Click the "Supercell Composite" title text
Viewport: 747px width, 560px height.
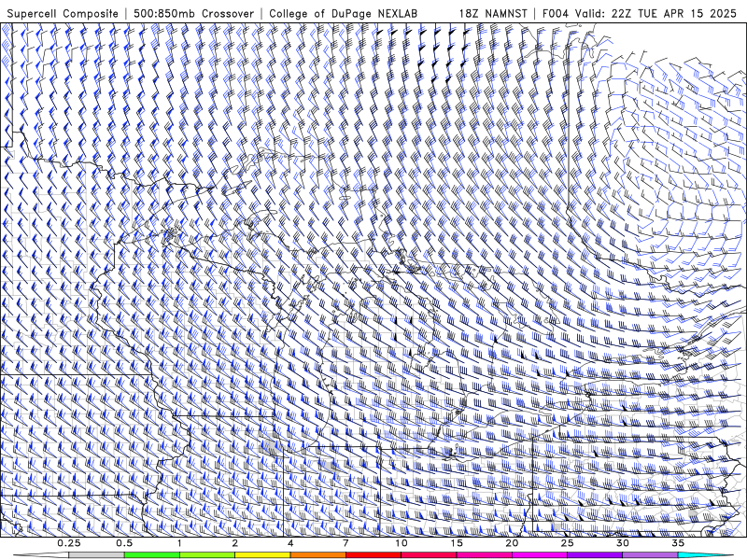pos(63,13)
